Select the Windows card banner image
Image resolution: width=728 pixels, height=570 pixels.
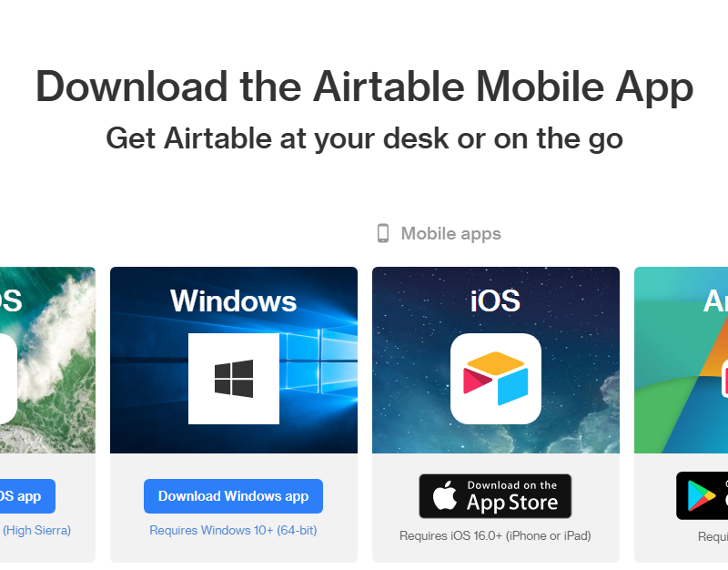(234, 360)
